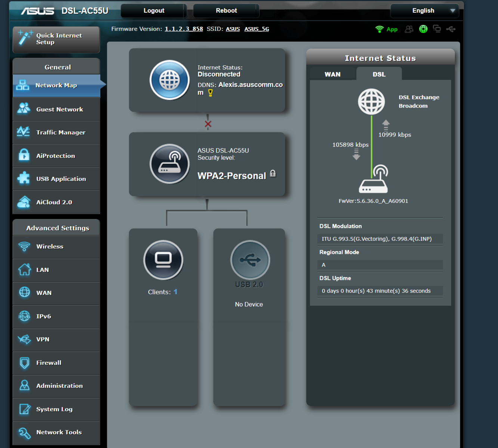This screenshot has width=498, height=448.
Task: Click the guest network users status icon
Action: click(409, 29)
